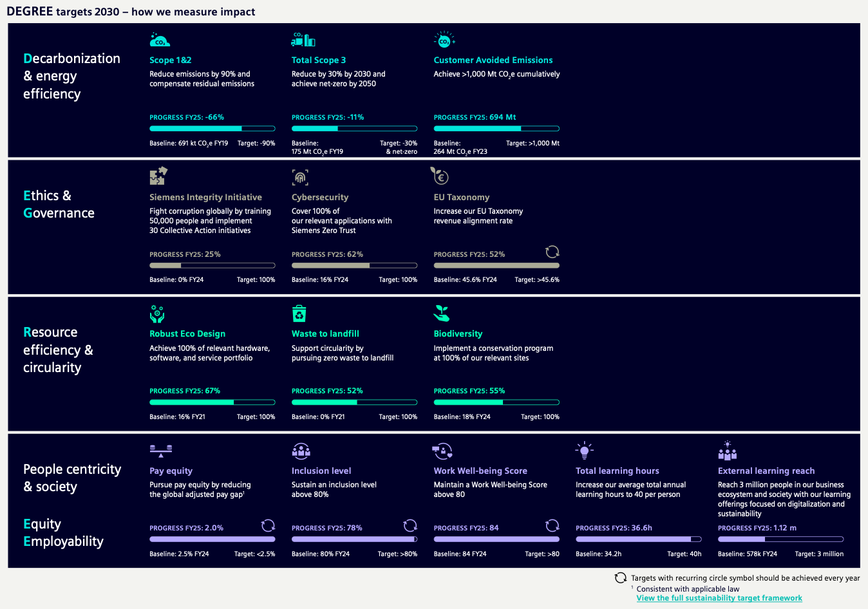Image resolution: width=868 pixels, height=609 pixels.
Task: Click the 'Total learning hours' title text
Action: tap(618, 471)
